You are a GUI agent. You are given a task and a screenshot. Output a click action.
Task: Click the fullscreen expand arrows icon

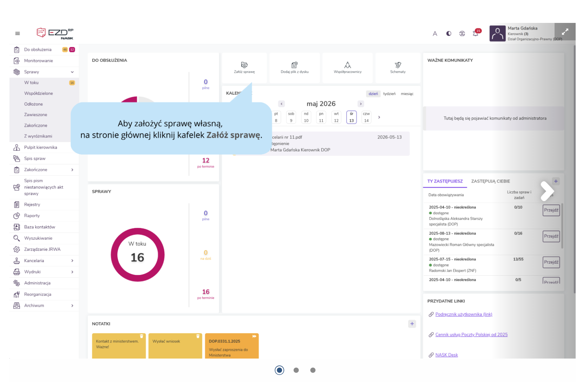[x=565, y=32]
